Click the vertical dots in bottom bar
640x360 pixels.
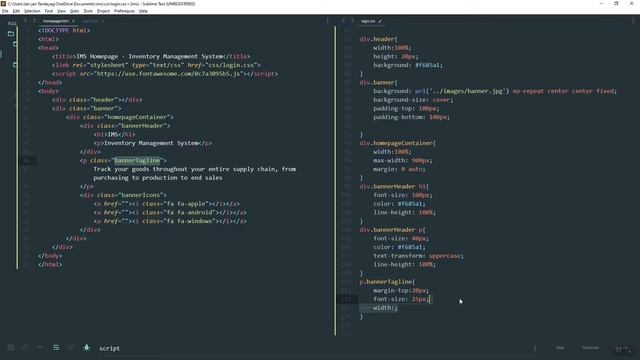(x=535, y=348)
